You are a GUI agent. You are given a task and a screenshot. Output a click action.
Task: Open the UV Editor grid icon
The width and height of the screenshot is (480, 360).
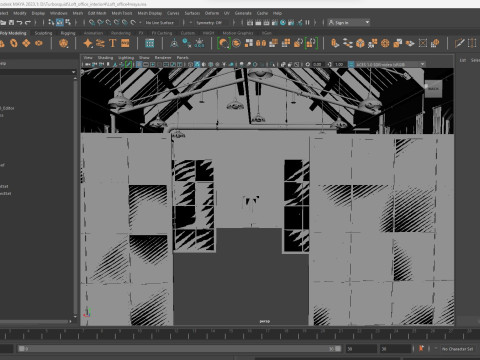click(x=150, y=43)
